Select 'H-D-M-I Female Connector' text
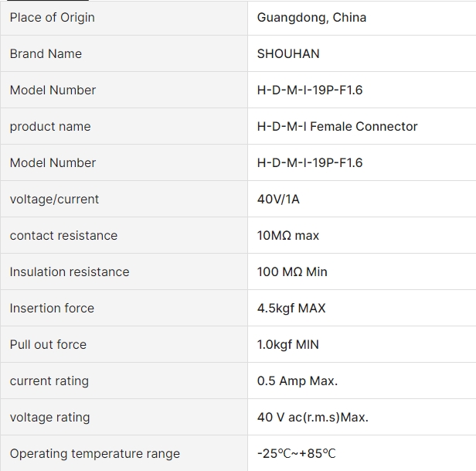476x471 pixels. [x=337, y=127]
